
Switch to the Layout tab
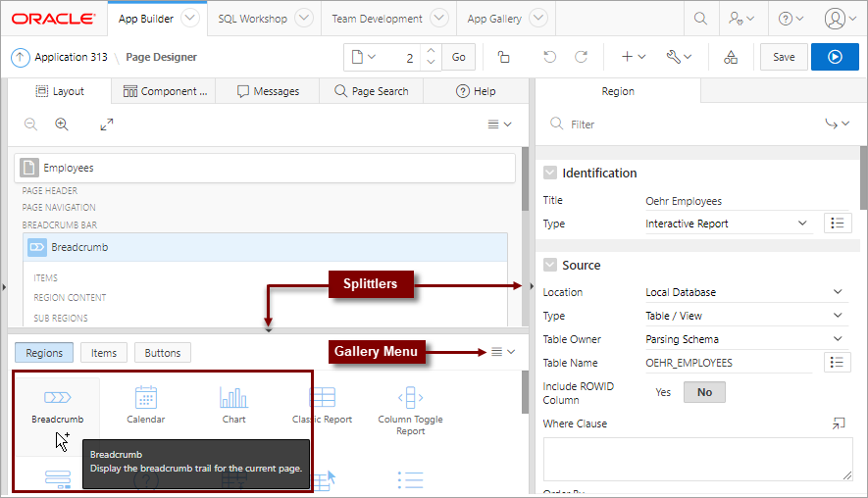point(59,91)
